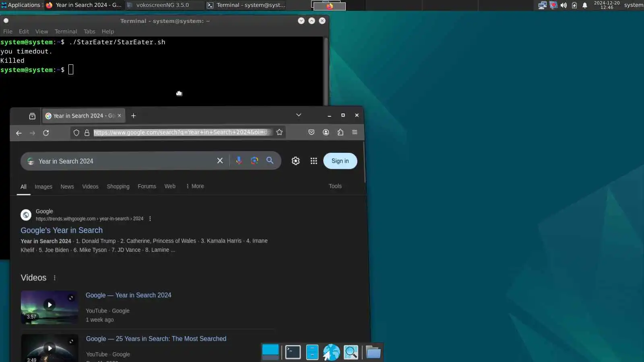Expand the Firefox list all tabs chevron

[299, 115]
